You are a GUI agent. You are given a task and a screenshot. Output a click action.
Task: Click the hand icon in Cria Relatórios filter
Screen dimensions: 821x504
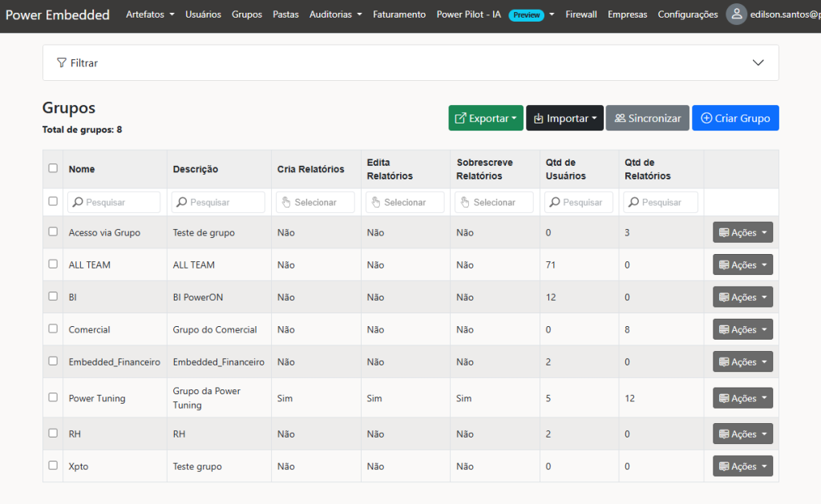pyautogui.click(x=286, y=203)
